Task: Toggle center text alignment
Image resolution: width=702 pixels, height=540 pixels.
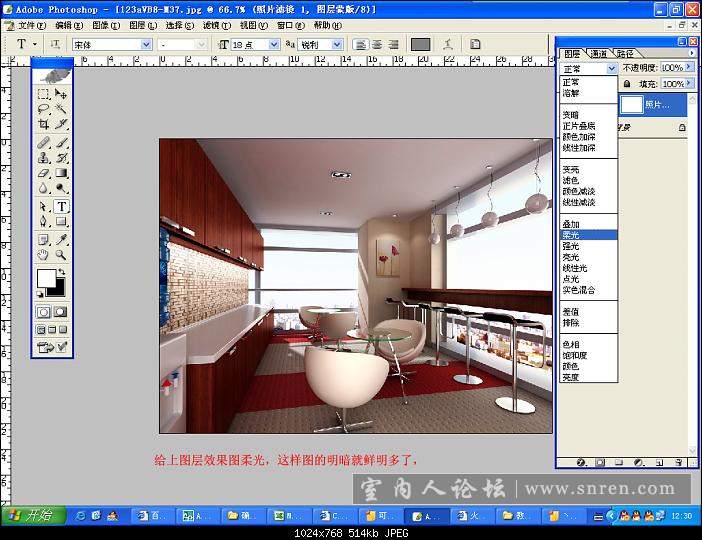Action: tap(377, 44)
